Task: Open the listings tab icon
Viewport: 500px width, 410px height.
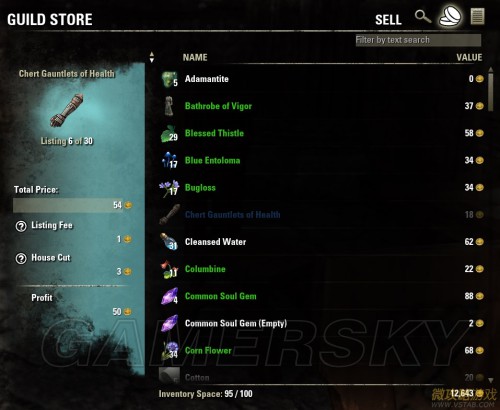Action: coord(477,17)
